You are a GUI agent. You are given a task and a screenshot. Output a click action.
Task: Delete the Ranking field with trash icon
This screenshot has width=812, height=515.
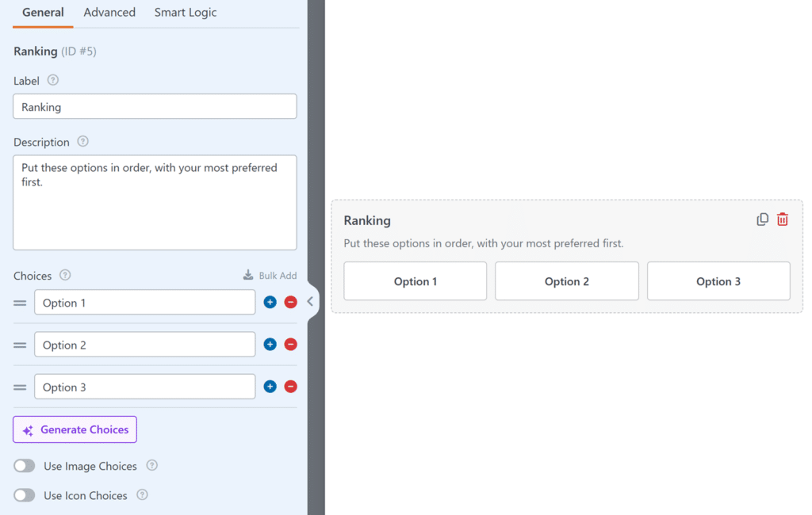[783, 219]
